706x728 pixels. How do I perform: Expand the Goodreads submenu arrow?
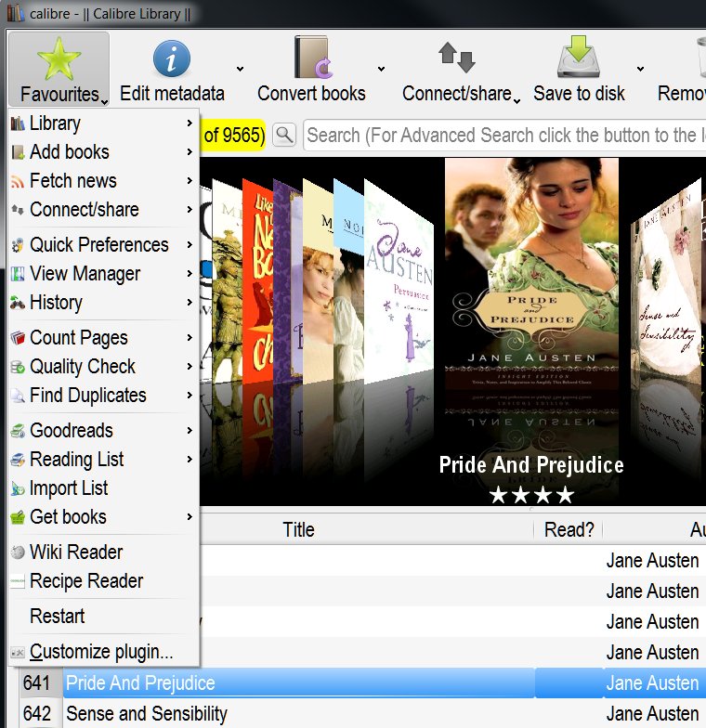[190, 431]
